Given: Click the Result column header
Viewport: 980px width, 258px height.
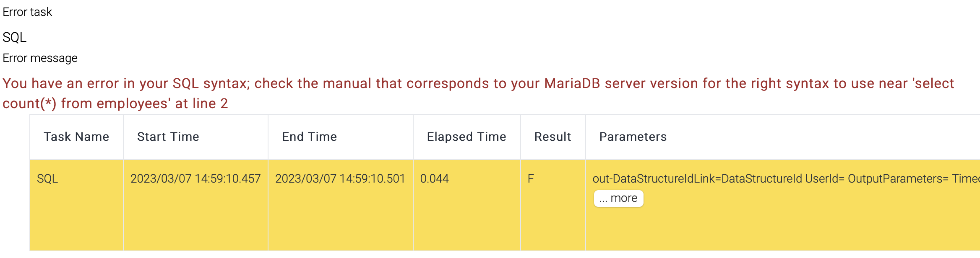Looking at the screenshot, I should (x=553, y=137).
